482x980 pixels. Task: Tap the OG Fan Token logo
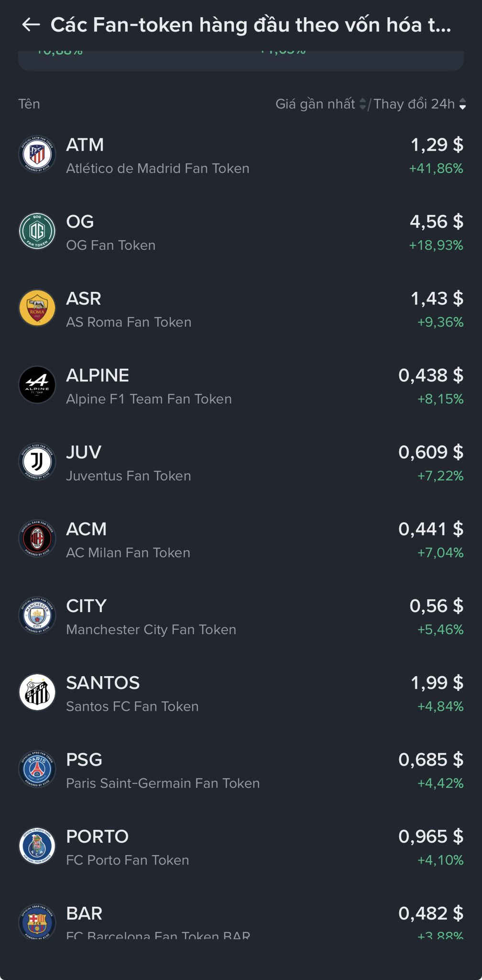pos(37,232)
